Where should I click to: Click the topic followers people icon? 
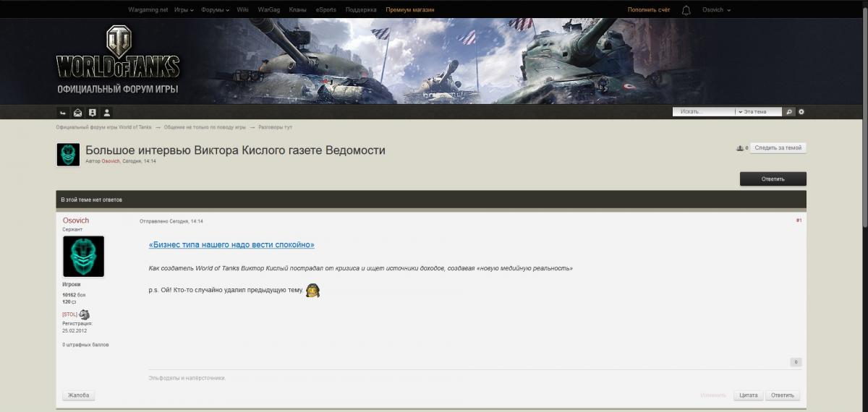pyautogui.click(x=740, y=147)
